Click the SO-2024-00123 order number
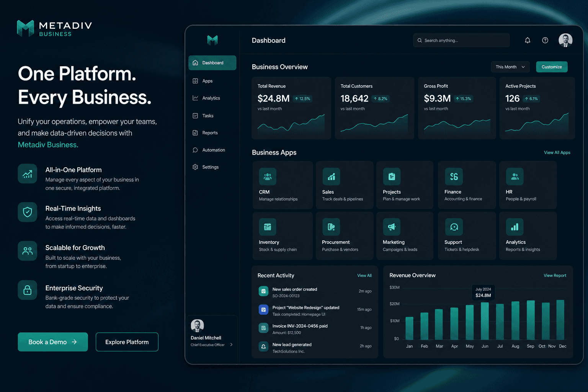 pos(286,296)
